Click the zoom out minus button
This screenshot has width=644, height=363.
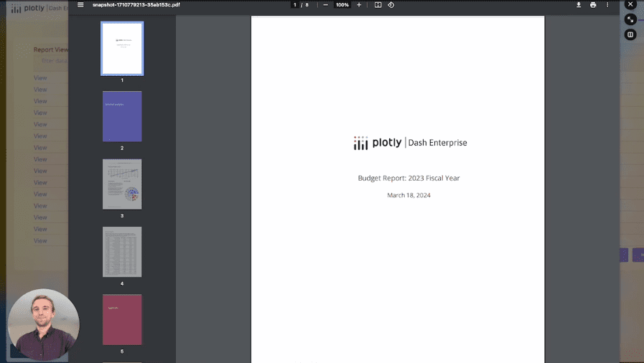tap(325, 5)
